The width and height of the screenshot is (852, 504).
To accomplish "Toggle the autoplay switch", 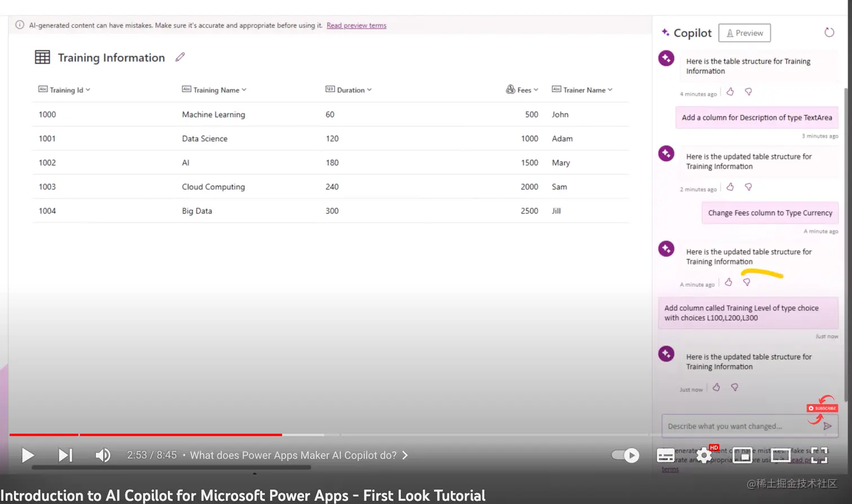I will (625, 455).
